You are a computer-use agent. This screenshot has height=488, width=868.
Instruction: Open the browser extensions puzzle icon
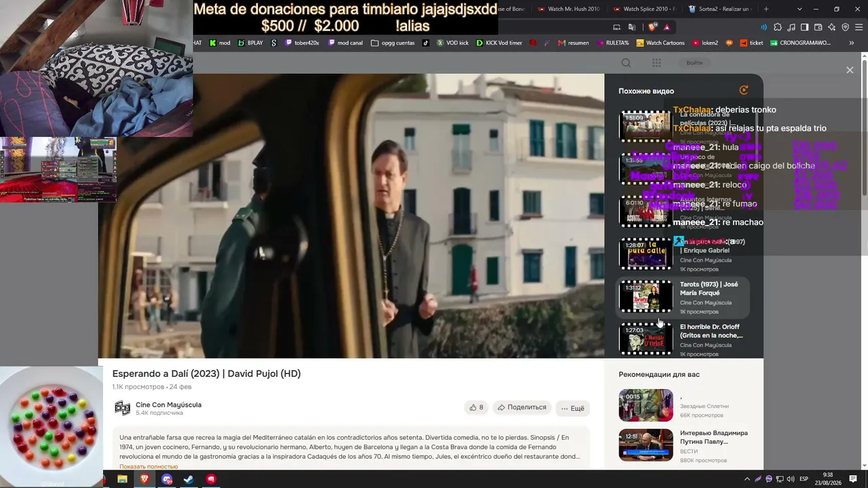[778, 27]
